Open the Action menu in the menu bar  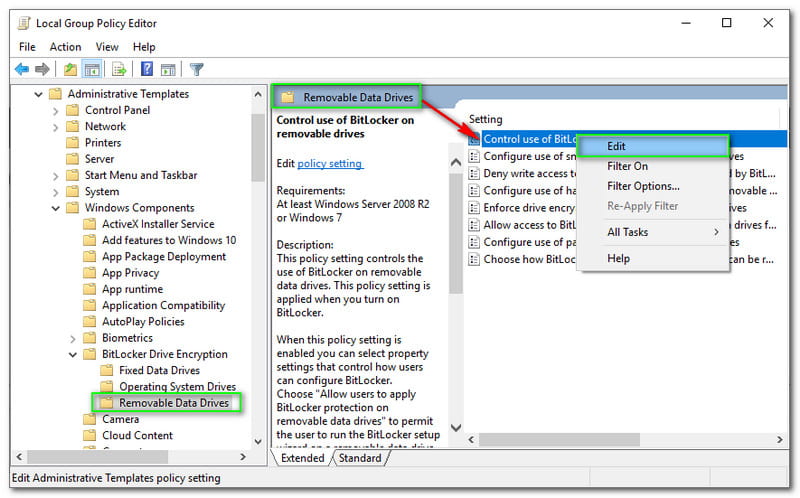pos(65,46)
